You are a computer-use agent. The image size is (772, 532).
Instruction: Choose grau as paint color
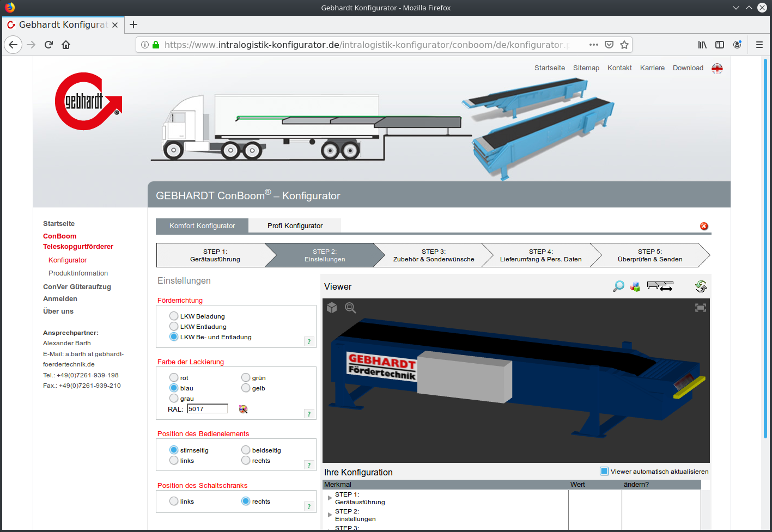[x=174, y=398]
